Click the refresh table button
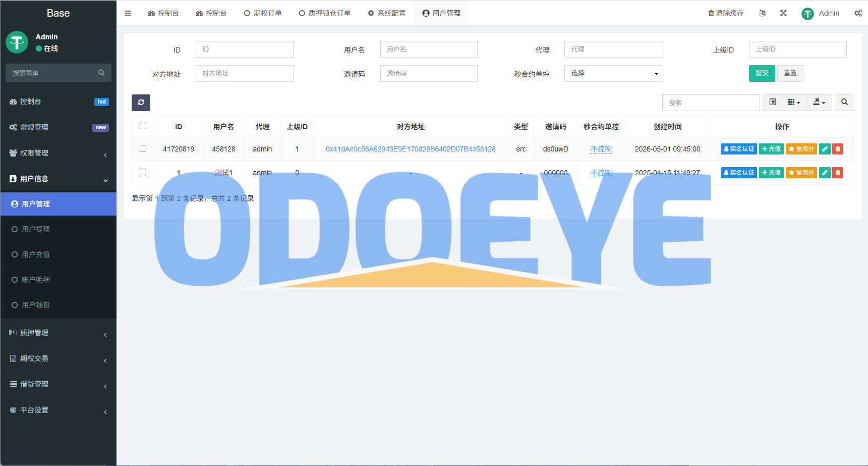Image resolution: width=868 pixels, height=466 pixels. (x=141, y=102)
